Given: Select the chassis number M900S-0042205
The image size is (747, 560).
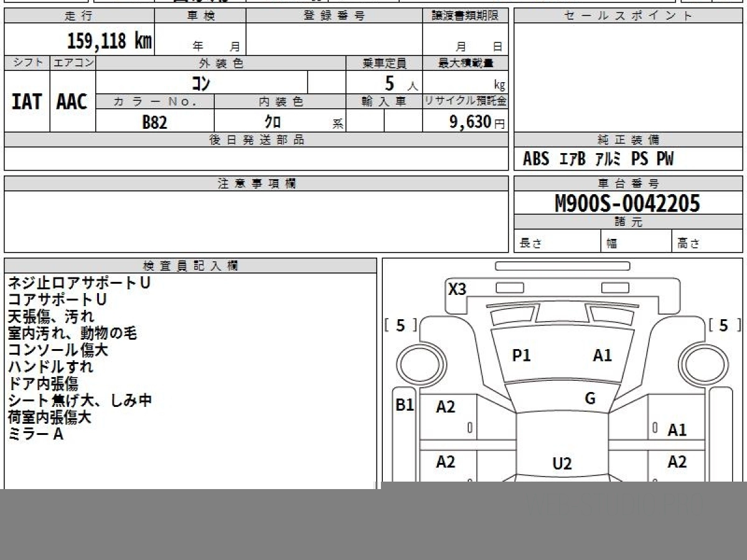Looking at the screenshot, I should (627, 203).
